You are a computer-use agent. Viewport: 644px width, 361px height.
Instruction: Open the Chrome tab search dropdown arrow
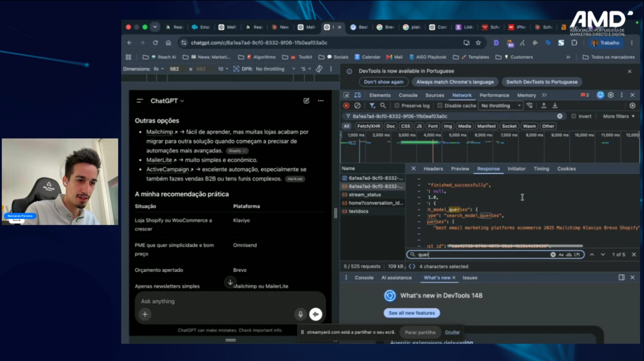pyautogui.click(x=155, y=27)
